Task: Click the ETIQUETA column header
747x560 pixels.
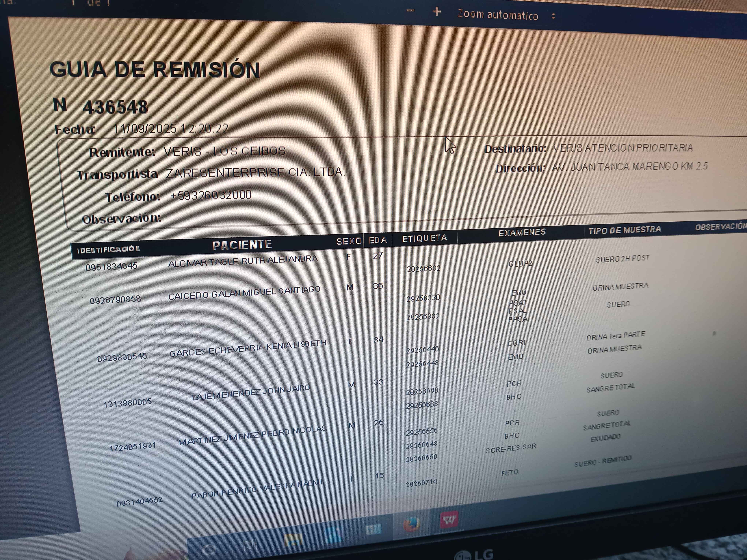Action: 425,238
